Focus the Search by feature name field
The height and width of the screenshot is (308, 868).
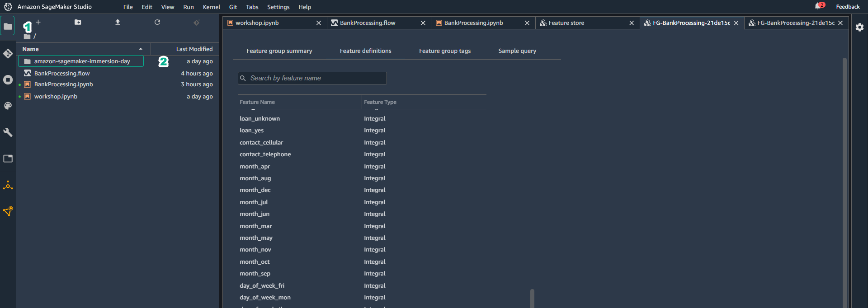coord(312,78)
